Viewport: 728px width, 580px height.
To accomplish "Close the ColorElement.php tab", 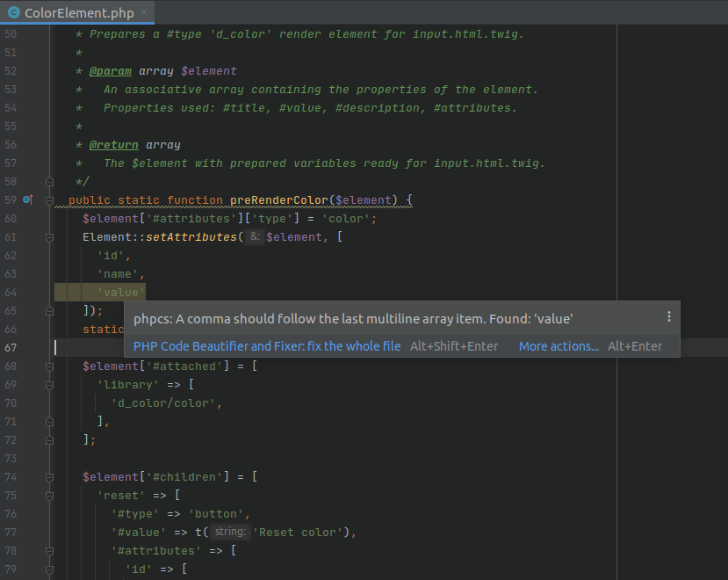I will 144,13.
